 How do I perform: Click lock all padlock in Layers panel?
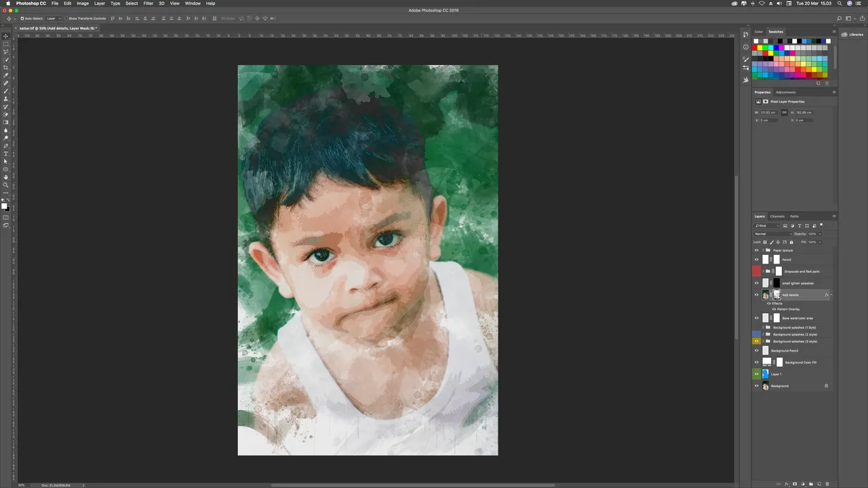point(793,242)
